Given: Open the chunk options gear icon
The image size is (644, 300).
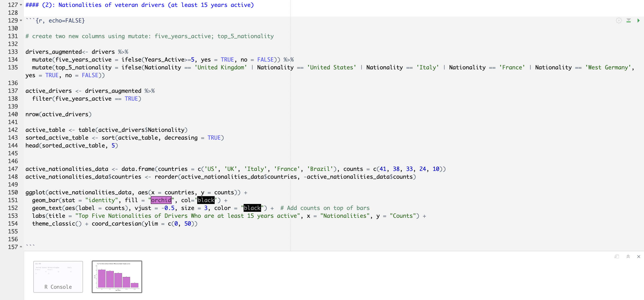Looking at the screenshot, I should [x=618, y=20].
